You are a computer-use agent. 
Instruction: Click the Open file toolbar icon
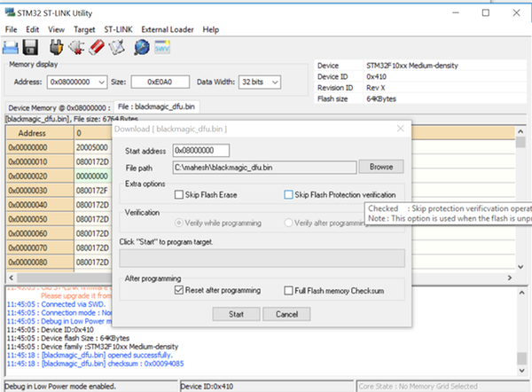click(11, 48)
